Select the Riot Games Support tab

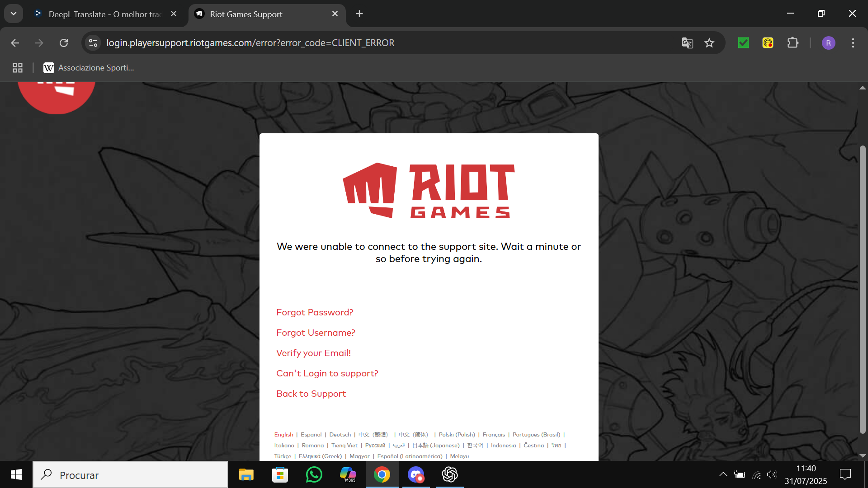point(246,14)
